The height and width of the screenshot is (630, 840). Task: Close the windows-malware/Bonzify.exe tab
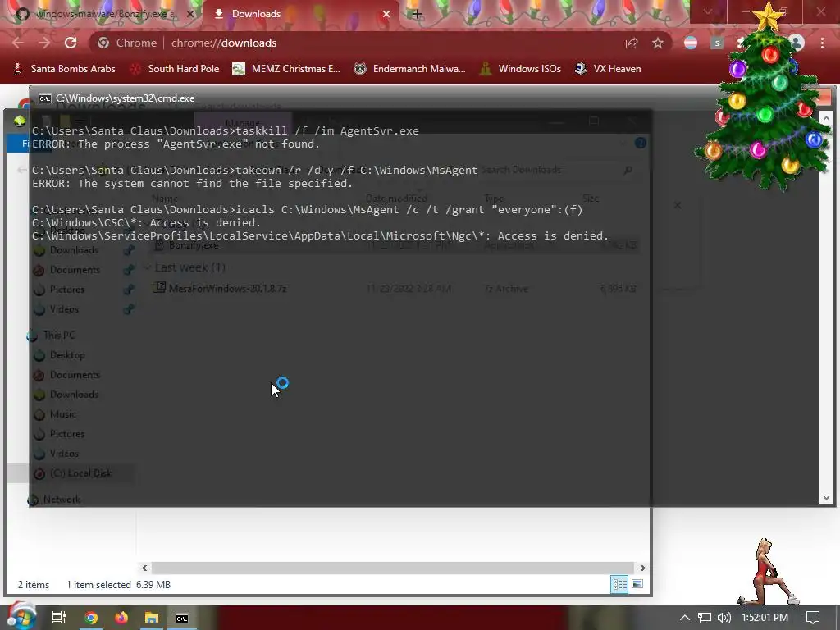(x=189, y=14)
